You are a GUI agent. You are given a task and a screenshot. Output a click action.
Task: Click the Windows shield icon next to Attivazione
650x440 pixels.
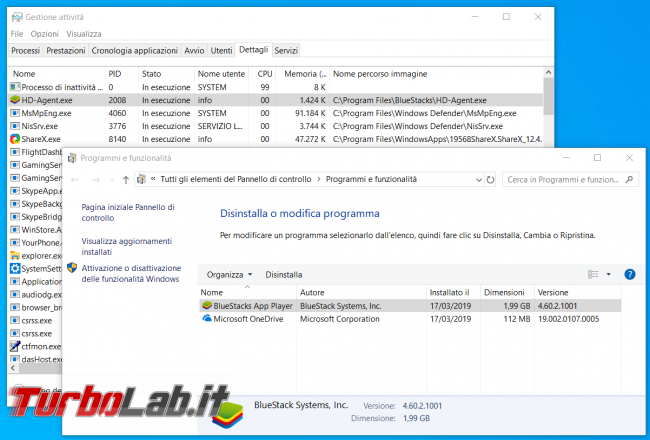pos(72,267)
